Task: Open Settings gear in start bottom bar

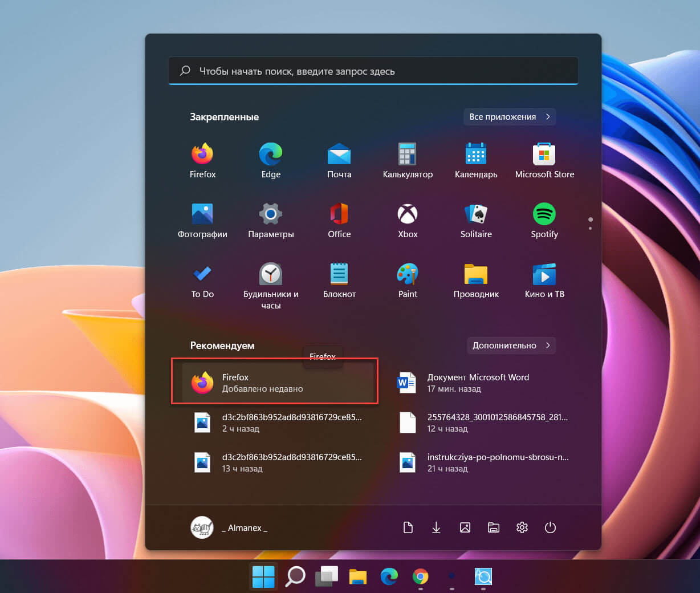Action: (522, 527)
